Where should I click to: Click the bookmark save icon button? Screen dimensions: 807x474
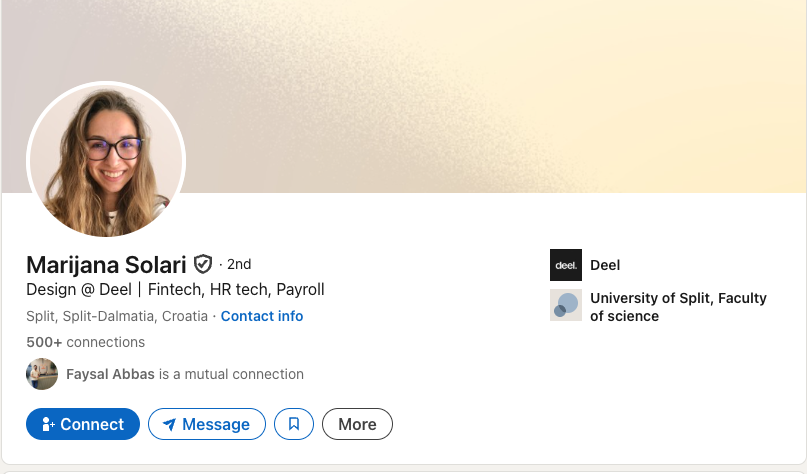294,424
